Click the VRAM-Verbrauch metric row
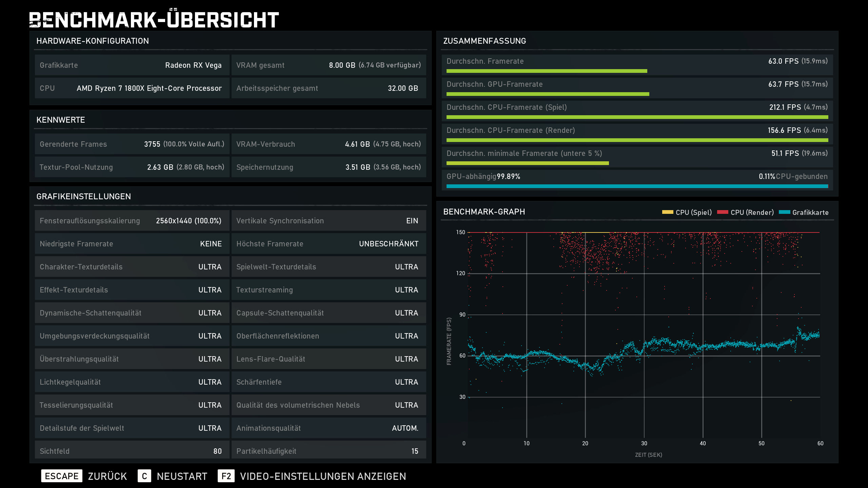868x488 pixels. [328, 144]
